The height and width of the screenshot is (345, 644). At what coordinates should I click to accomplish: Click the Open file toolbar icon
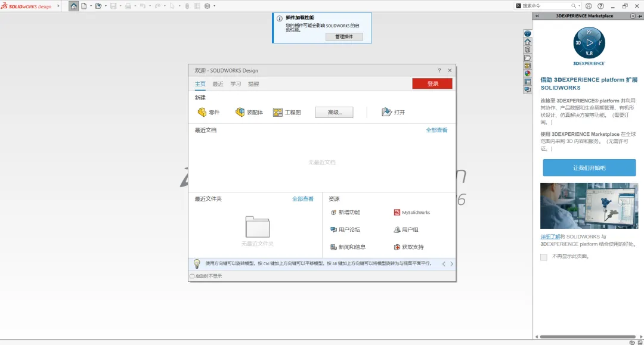[x=98, y=6]
